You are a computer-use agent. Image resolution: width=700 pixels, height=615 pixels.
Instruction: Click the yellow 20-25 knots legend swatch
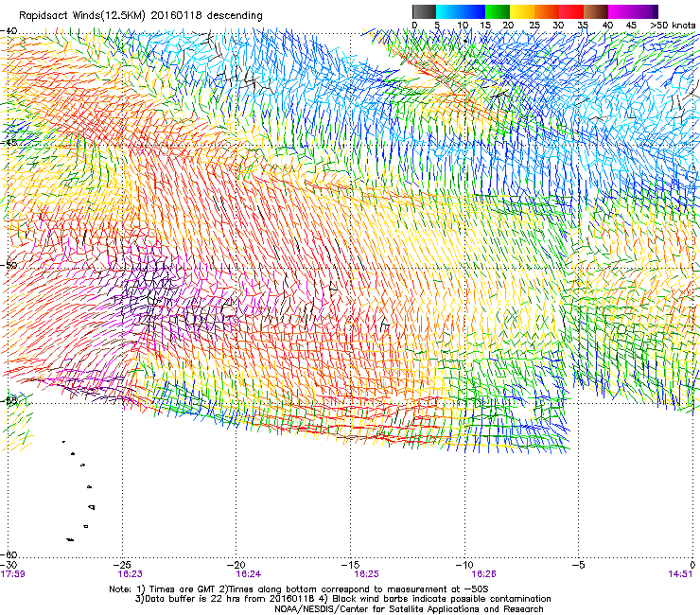522,11
